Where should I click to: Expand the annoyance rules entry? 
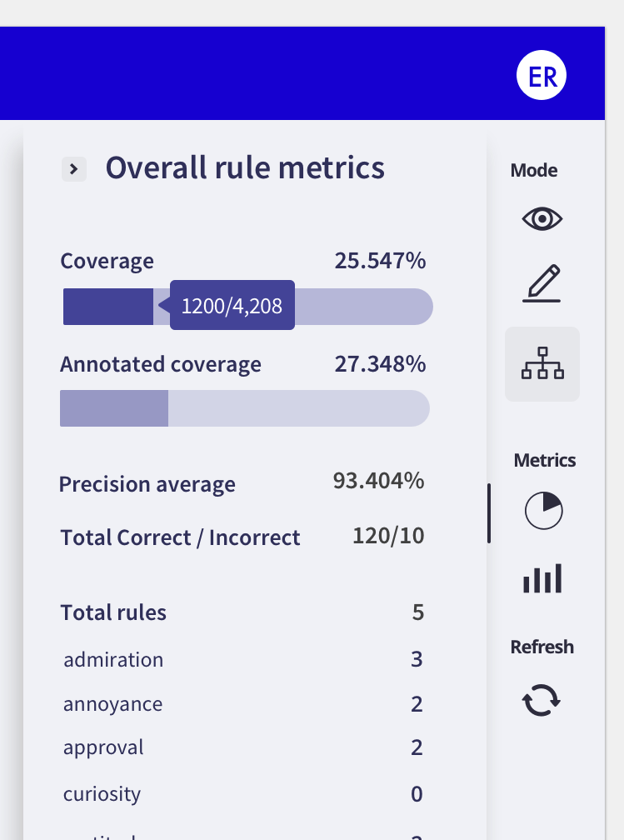click(112, 703)
